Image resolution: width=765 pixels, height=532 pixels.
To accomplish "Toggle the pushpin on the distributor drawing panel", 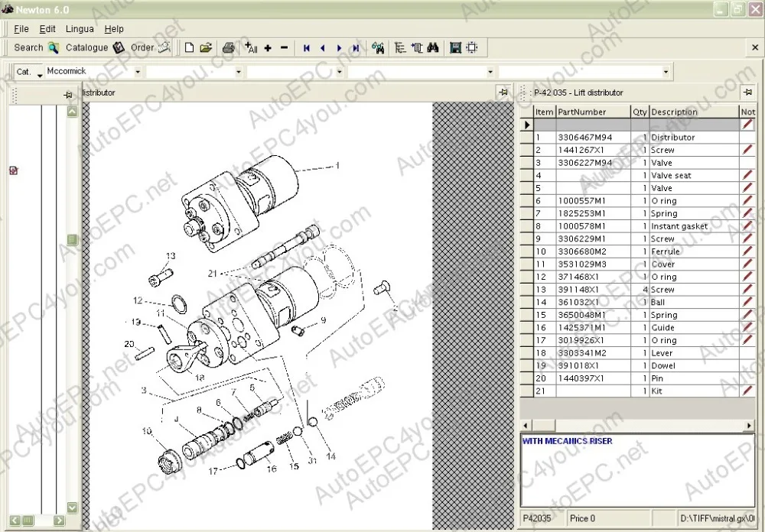I will click(503, 92).
